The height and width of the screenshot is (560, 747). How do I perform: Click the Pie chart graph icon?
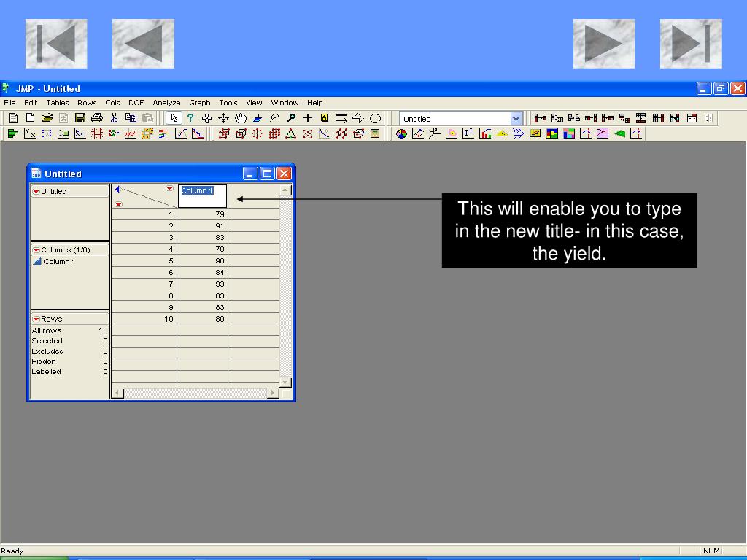[x=402, y=134]
